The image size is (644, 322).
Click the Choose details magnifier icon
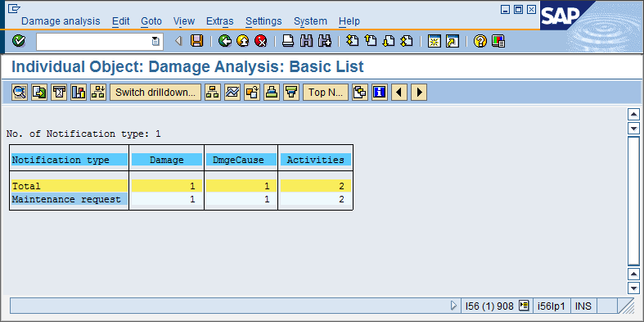20,93
